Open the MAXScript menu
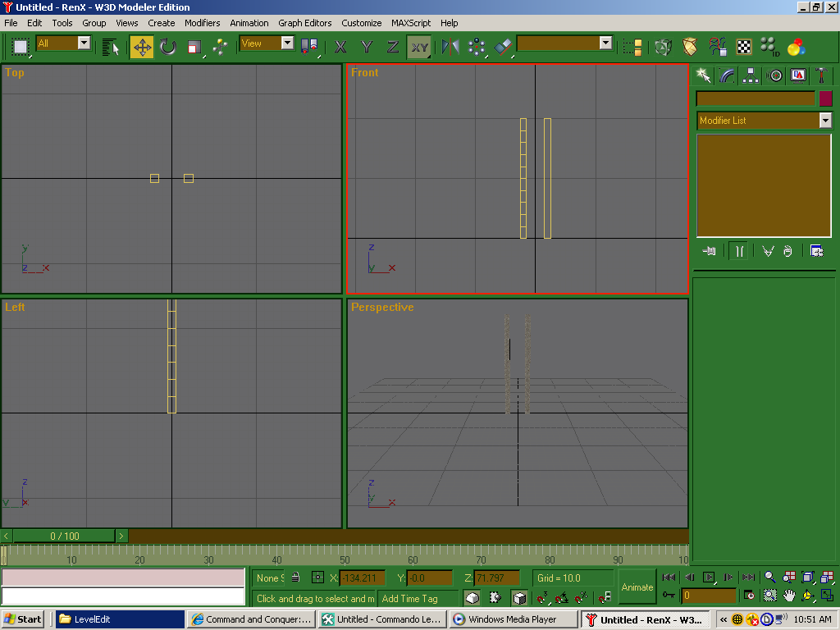This screenshot has height=630, width=840. click(x=411, y=23)
